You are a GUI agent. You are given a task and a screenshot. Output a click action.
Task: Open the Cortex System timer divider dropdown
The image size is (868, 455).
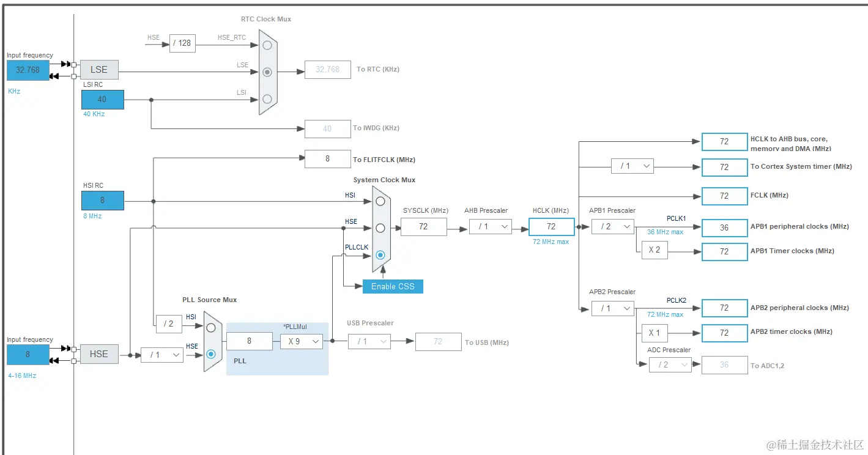632,166
